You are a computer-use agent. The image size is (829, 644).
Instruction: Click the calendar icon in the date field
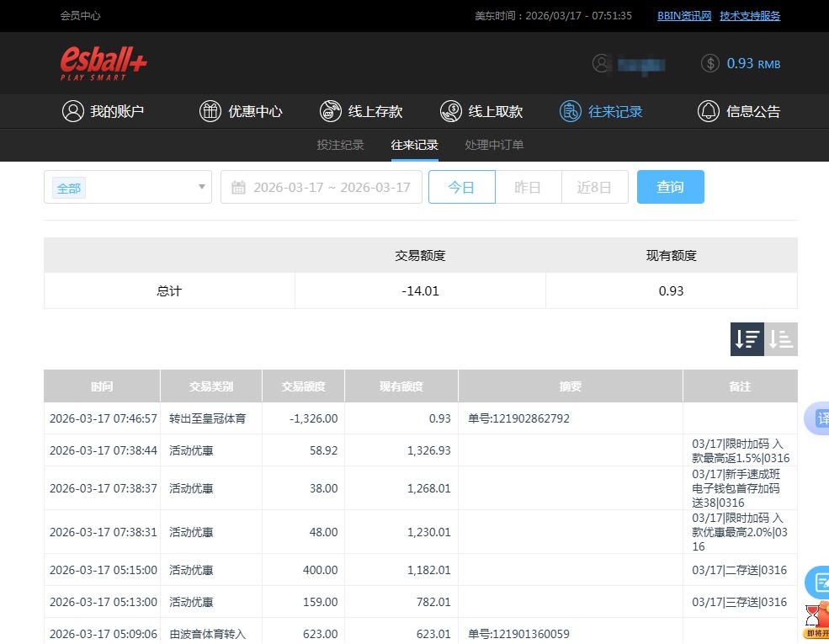[238, 187]
